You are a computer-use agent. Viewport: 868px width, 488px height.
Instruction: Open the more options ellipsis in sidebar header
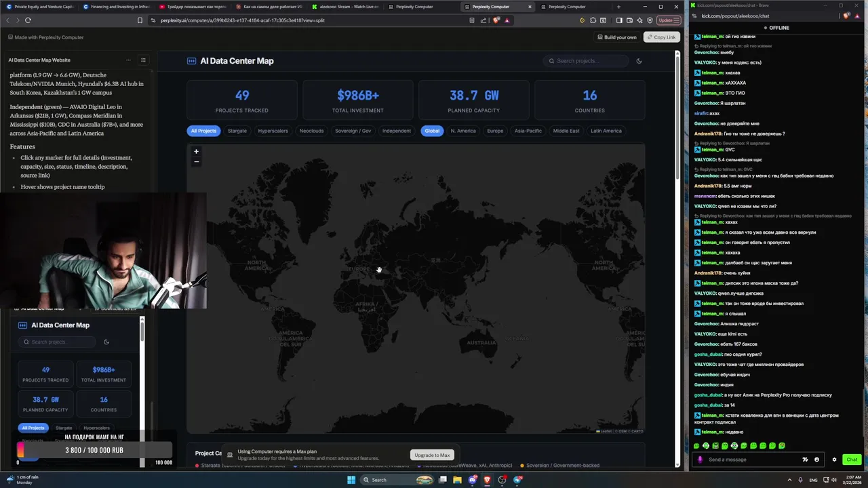128,60
